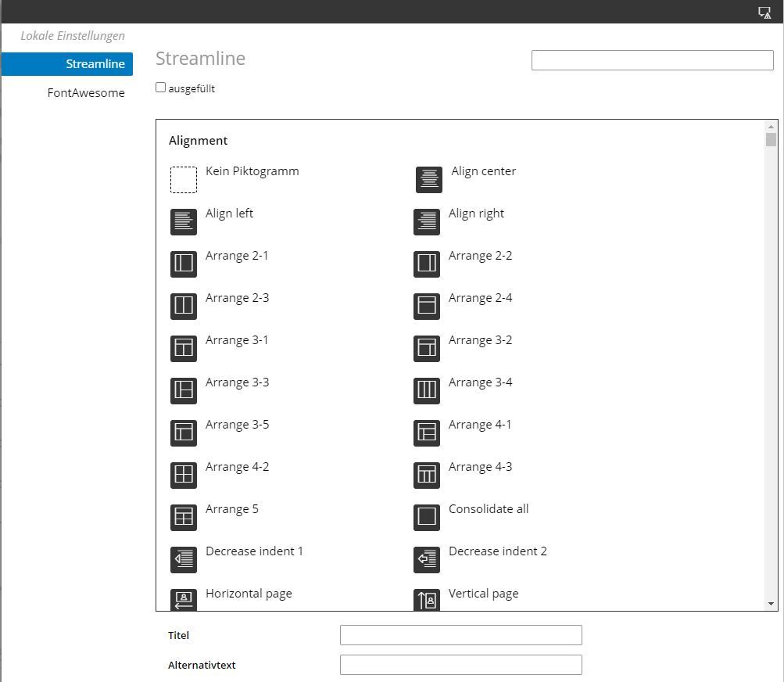This screenshot has height=682, width=784.
Task: Choose the Arrange 3-4 columns icon
Action: pos(427,391)
